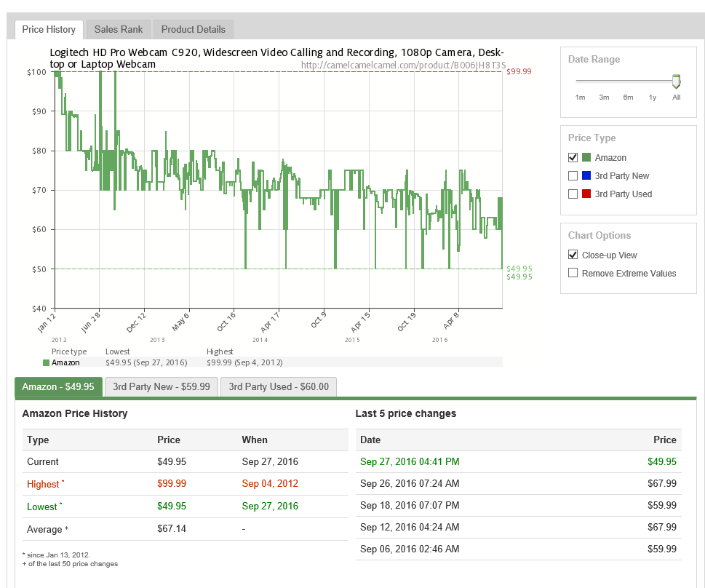The height and width of the screenshot is (588, 705).
Task: Click the camelcamelcamel product URL in chart
Action: [402, 65]
